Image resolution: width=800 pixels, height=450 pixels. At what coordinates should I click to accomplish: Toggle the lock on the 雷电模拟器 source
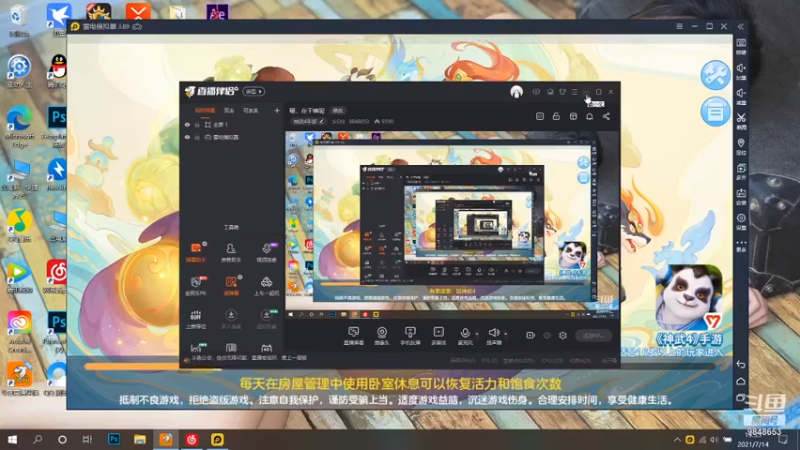pos(197,137)
